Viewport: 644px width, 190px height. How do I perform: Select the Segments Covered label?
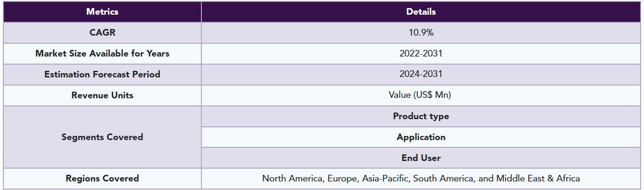point(102,137)
